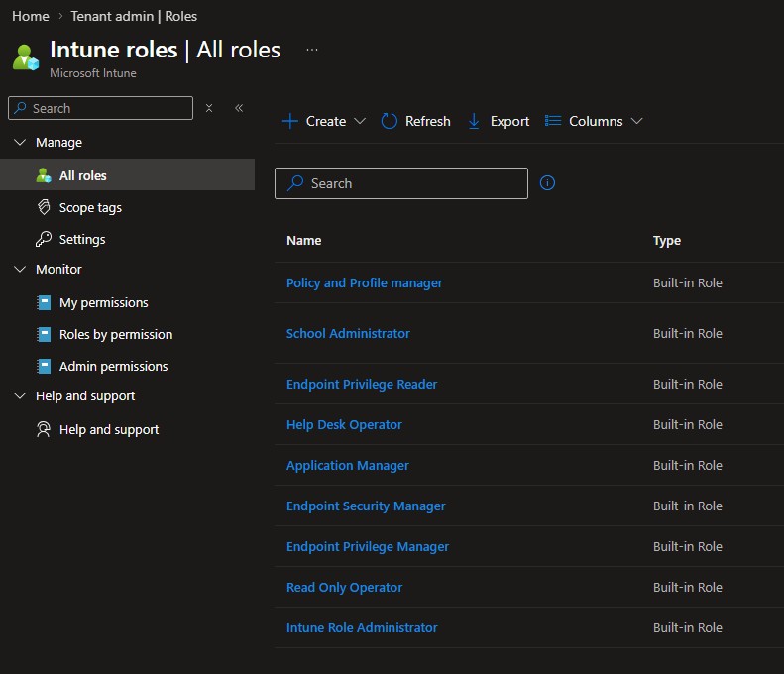
Task: Click the Refresh toolbar icon
Action: (390, 121)
